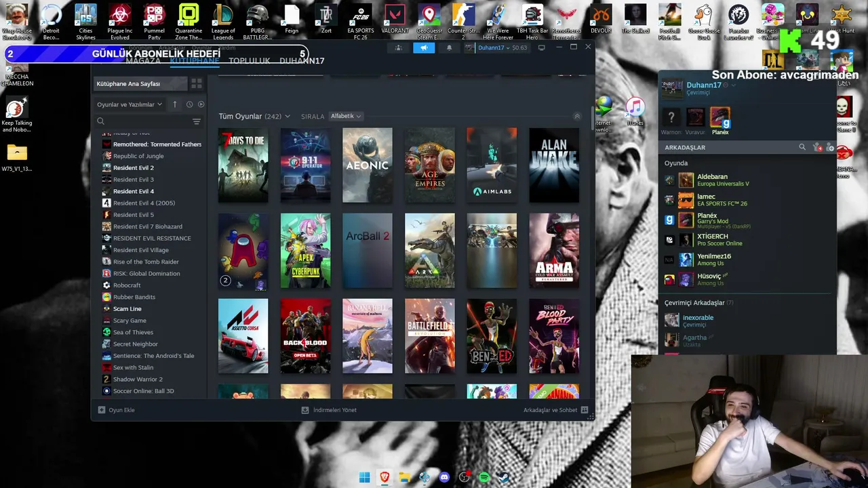
Task: Toggle the ready-to-play filter icon
Action: (199, 104)
